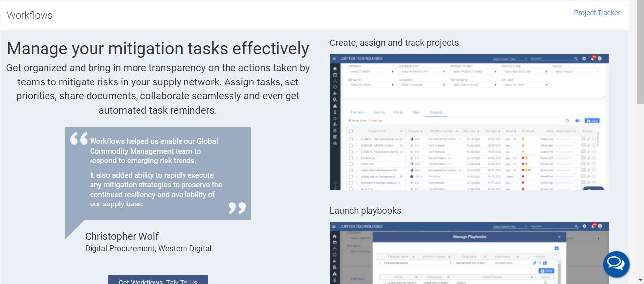Expand the COVID-19 project row chevron
The width and height of the screenshot is (644, 284).
(357, 164)
